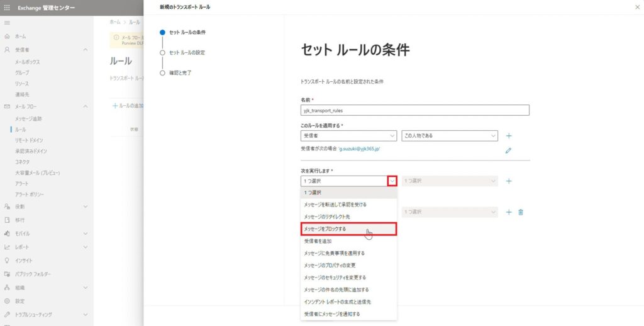The width and height of the screenshot is (644, 326).
Task: Open メールボックス in sidebar
Action: (28, 62)
